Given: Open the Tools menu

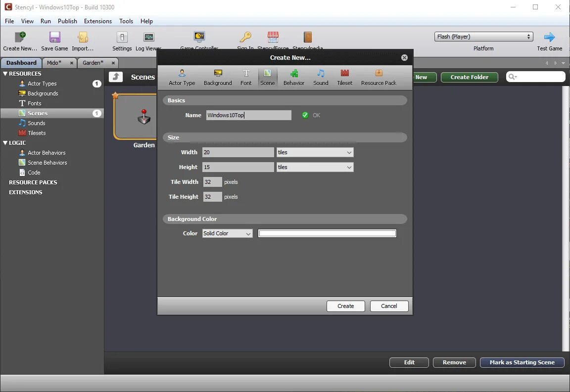Looking at the screenshot, I should [126, 21].
